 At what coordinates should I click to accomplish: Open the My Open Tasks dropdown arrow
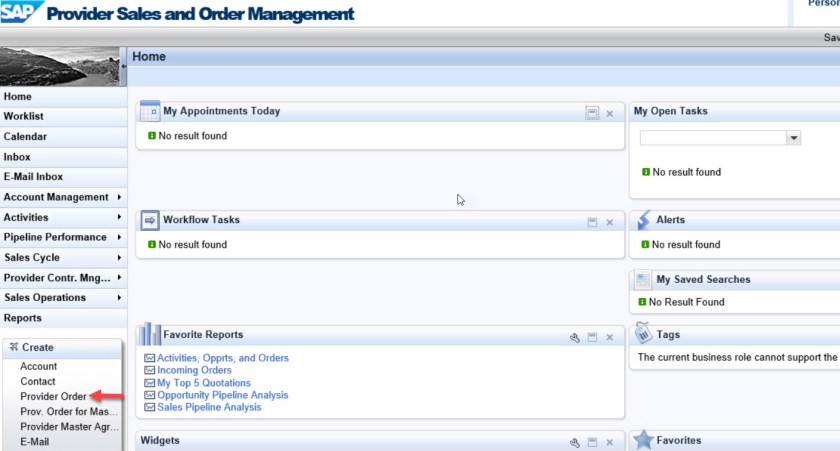tap(793, 138)
